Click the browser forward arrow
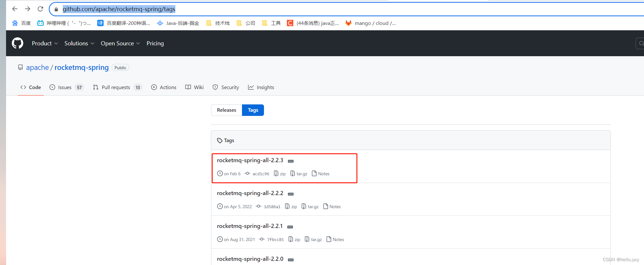Screen dimensions: 644x265 pyautogui.click(x=28, y=9)
